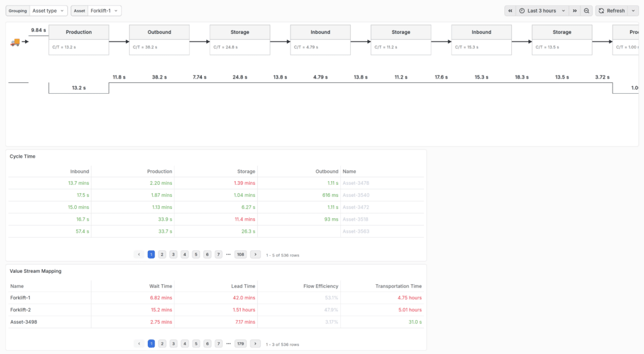This screenshot has height=354, width=644.
Task: Click Asset-3540 name cell
Action: (x=356, y=195)
